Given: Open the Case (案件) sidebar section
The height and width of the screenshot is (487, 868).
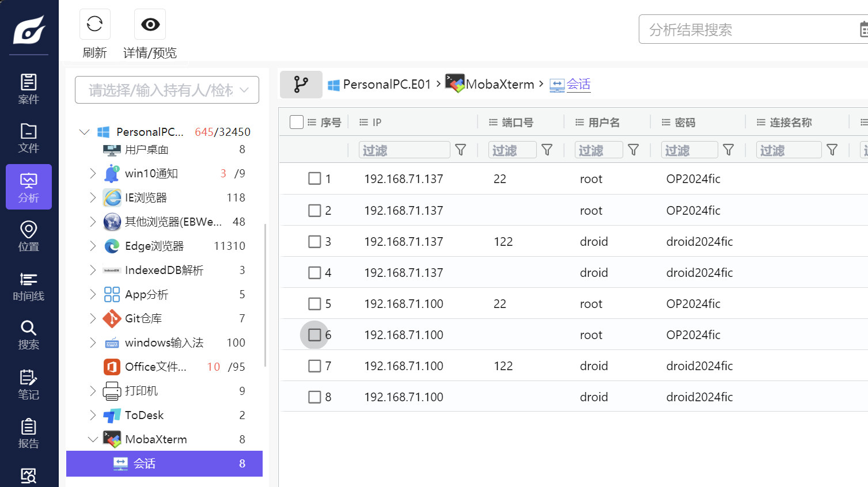Looking at the screenshot, I should (x=28, y=89).
